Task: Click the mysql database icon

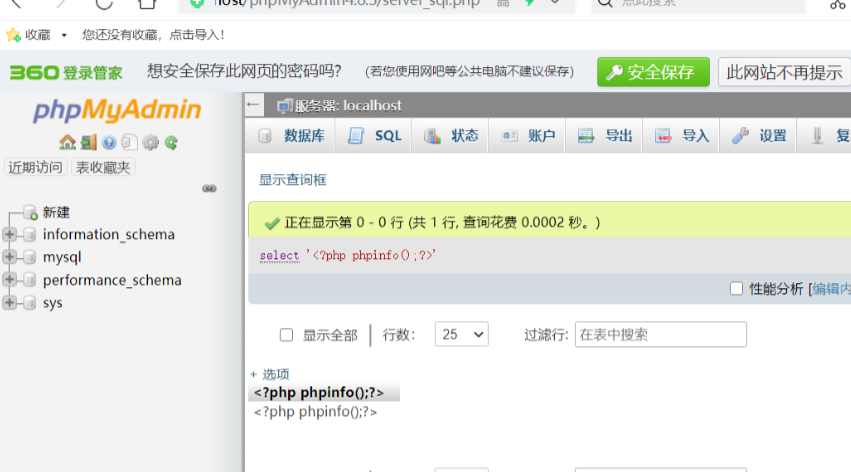Action: click(30, 257)
